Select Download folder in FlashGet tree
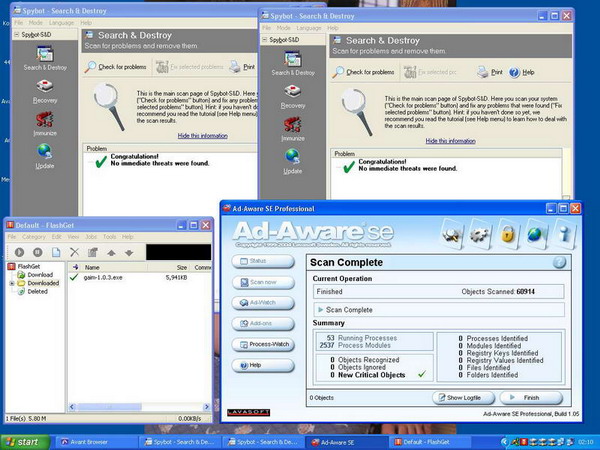Screen dimensions: 600x450 (x=40, y=275)
